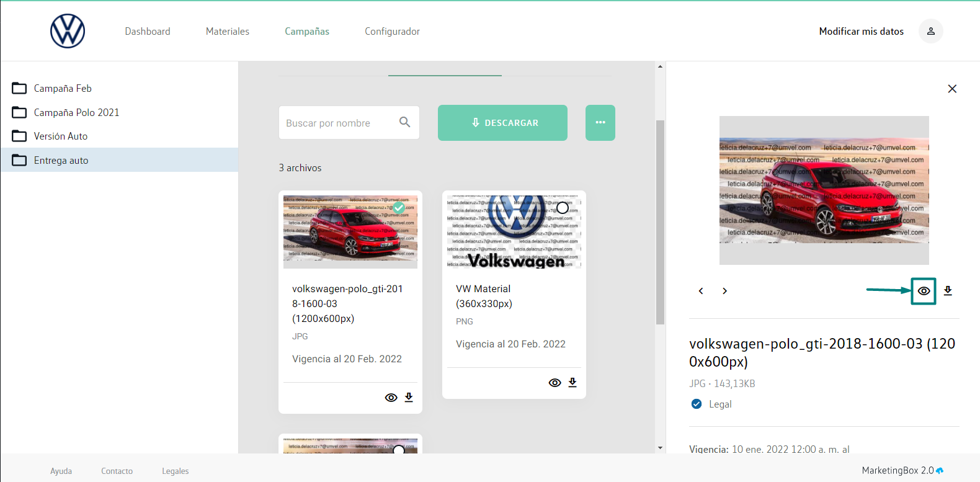
Task: Click the large preview image in detail panel
Action: [x=824, y=190]
